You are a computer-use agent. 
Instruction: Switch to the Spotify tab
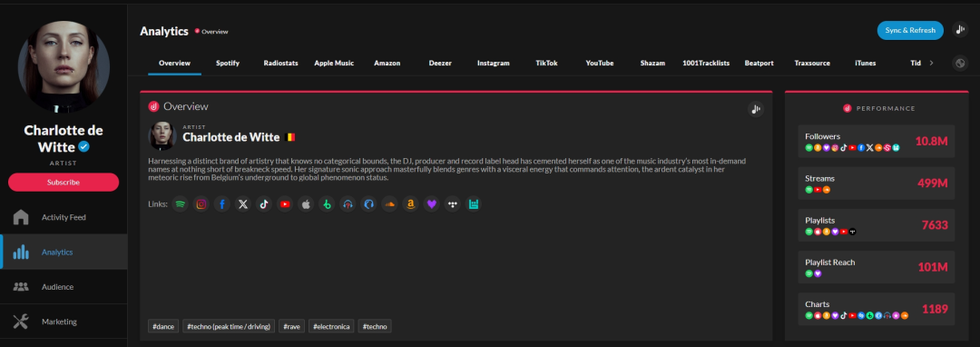(228, 64)
